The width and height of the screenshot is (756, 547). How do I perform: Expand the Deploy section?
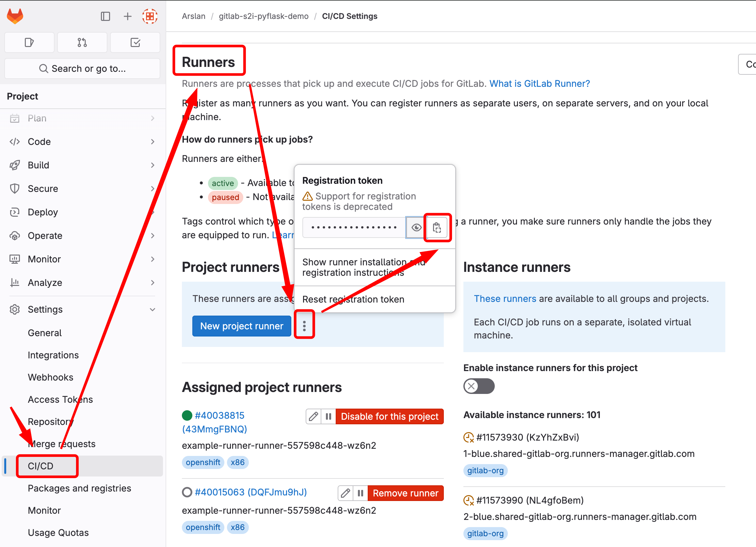click(82, 212)
